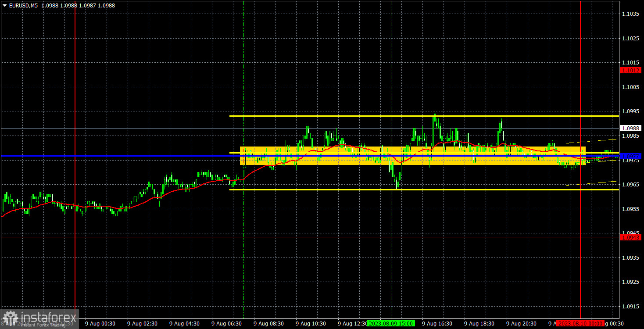Click the 1.1025 price axis value
Image resolution: width=644 pixels, height=329 pixels.
click(630, 39)
